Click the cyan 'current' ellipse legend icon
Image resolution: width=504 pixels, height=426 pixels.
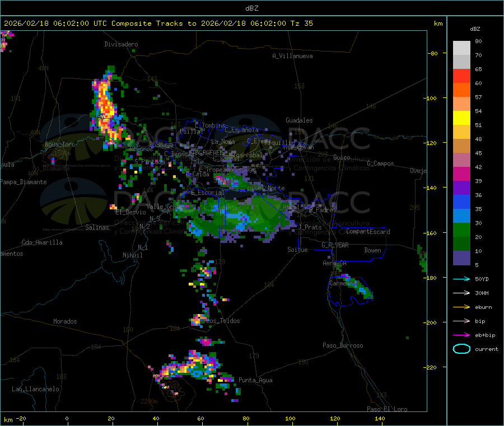[x=461, y=349]
